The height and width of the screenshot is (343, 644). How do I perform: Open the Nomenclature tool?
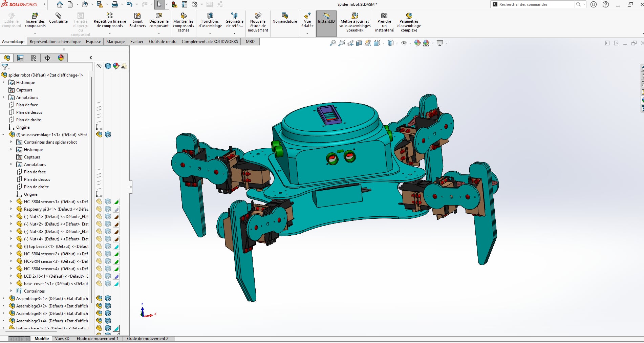(x=285, y=18)
